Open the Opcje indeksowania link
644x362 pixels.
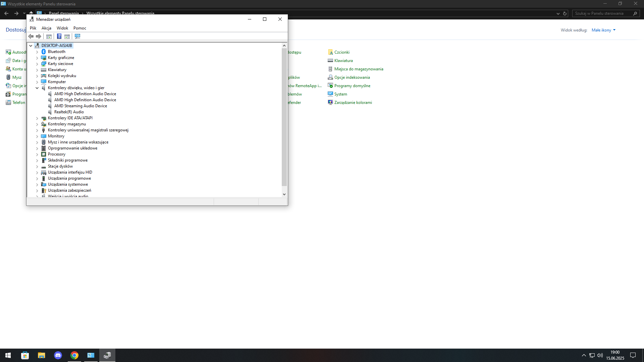point(352,77)
